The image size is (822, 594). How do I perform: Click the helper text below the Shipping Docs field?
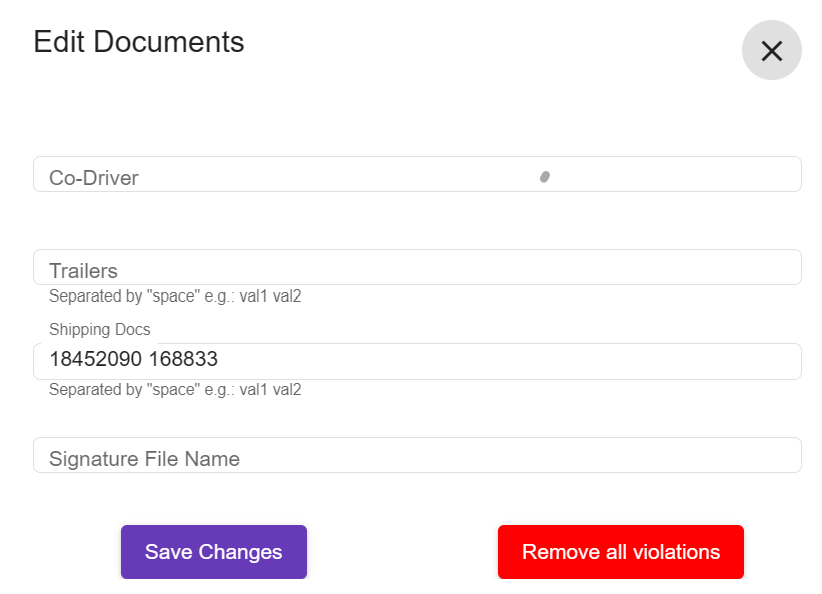coord(175,390)
